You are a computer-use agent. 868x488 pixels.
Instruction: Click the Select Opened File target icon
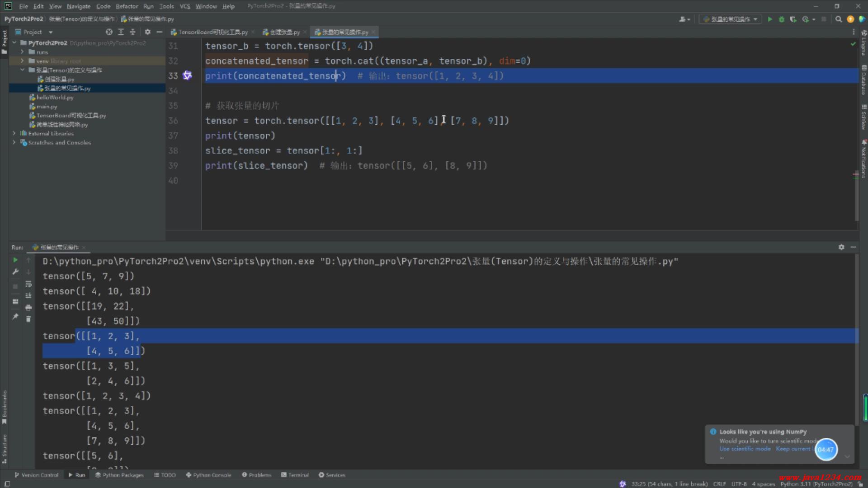click(109, 32)
